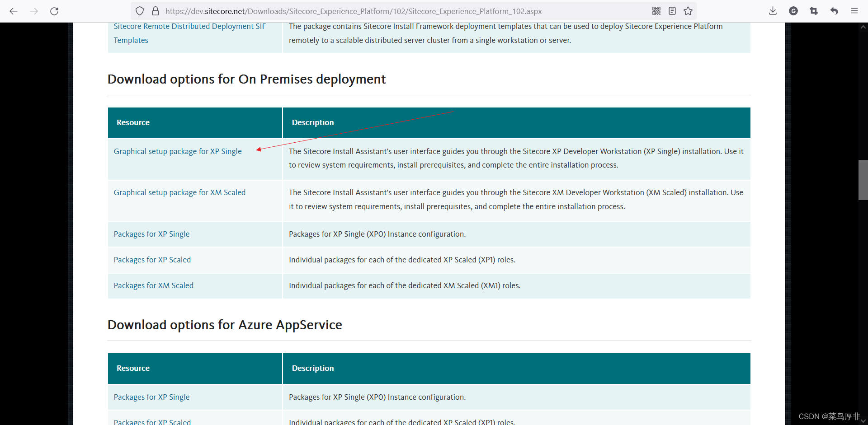Image resolution: width=868 pixels, height=425 pixels.
Task: Click the SIF deployment templates description text
Action: pos(506,33)
